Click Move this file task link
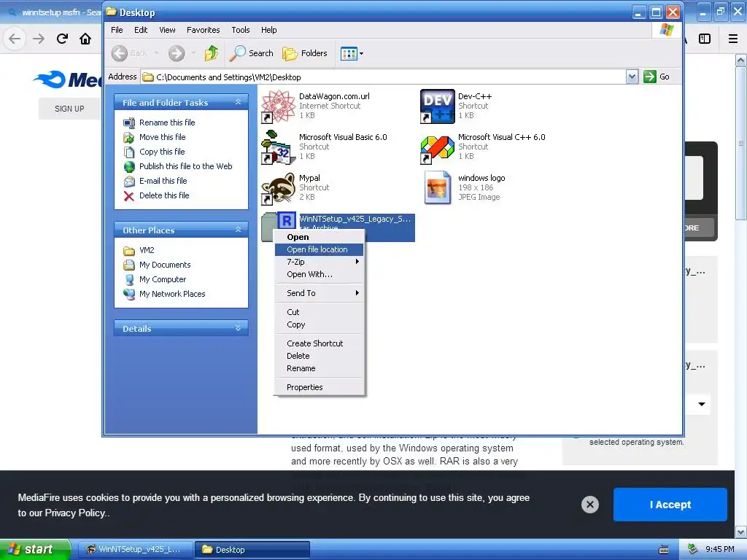Screen dimensions: 747x560 [x=163, y=137]
